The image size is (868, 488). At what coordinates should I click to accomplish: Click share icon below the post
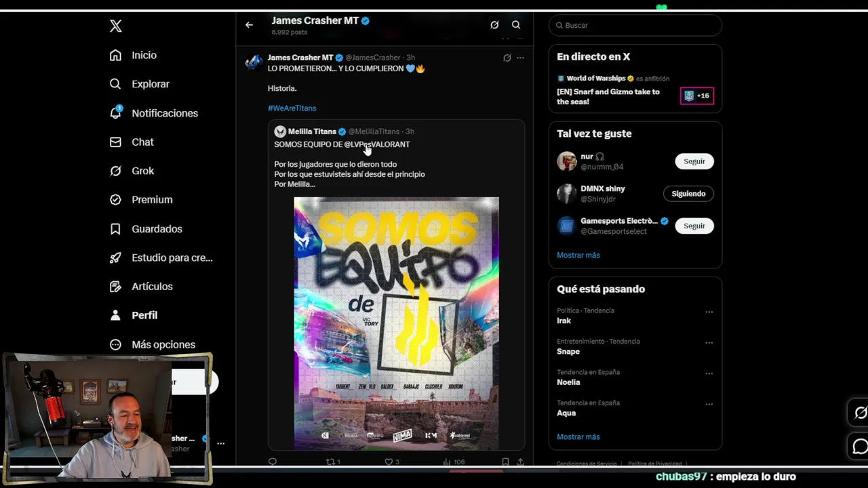(x=520, y=462)
